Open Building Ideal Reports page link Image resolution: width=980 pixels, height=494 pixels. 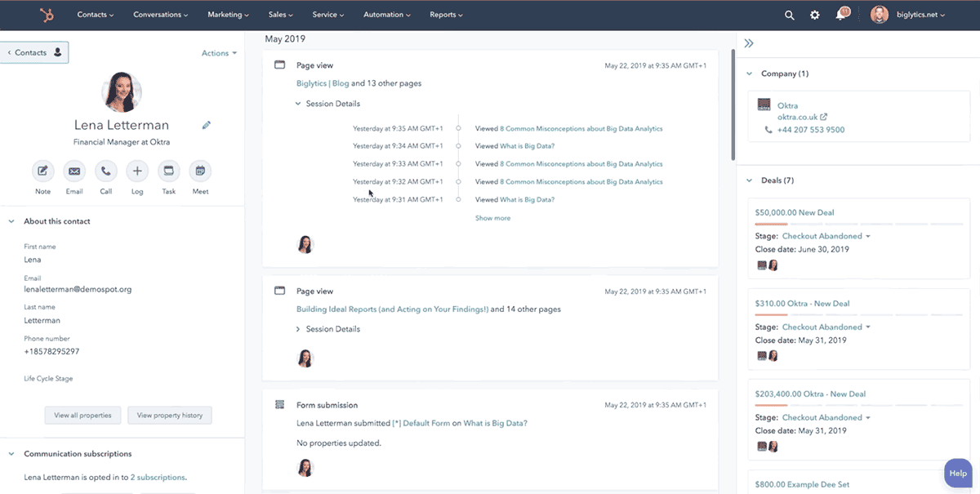[393, 309]
